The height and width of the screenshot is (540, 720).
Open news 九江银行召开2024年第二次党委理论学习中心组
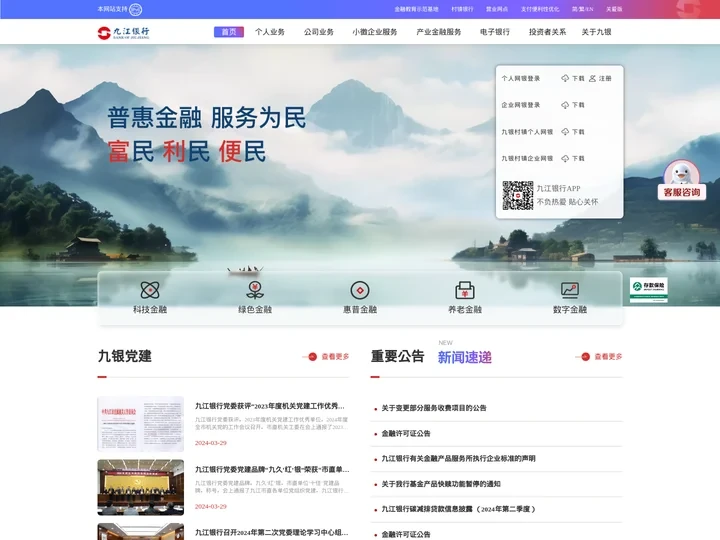click(x=271, y=532)
